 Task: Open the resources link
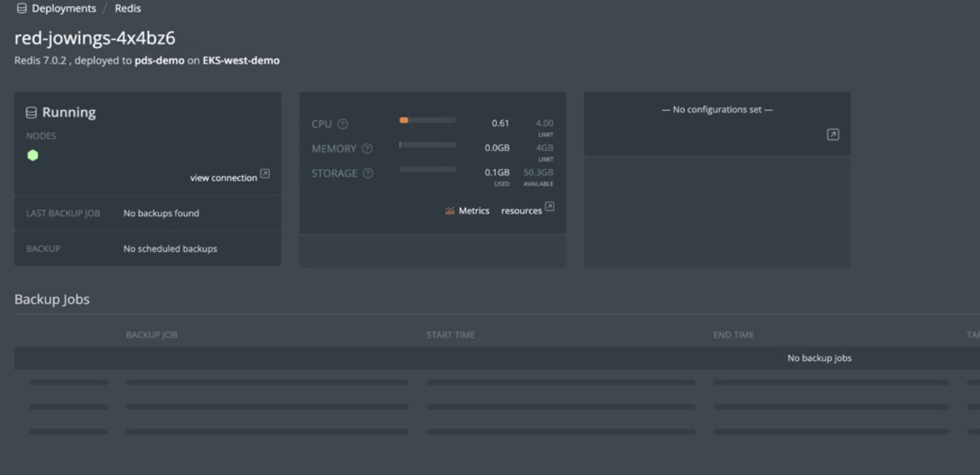[x=521, y=211]
